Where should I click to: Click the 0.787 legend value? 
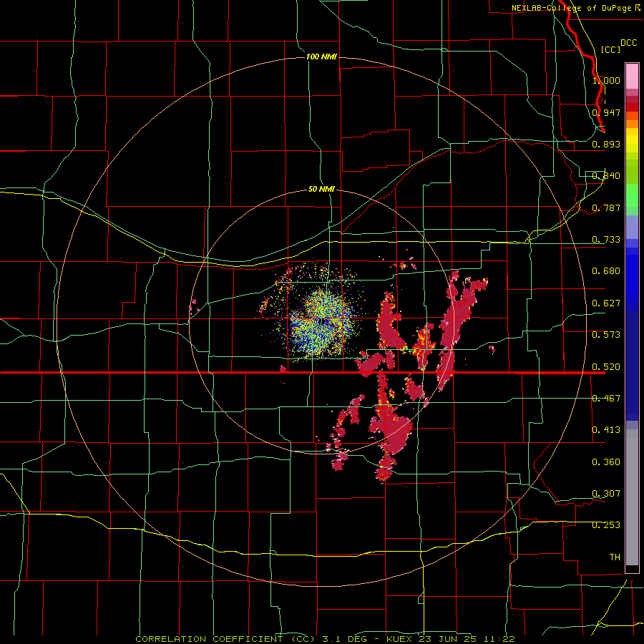pos(606,208)
